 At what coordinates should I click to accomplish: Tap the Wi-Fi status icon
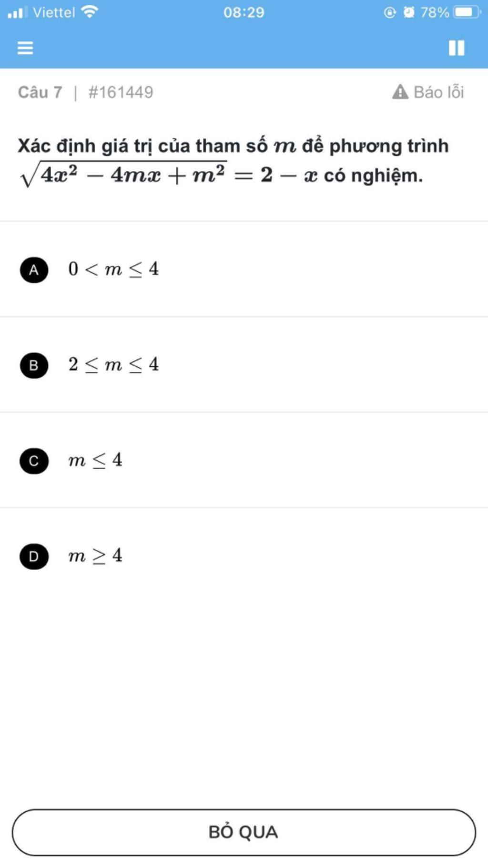click(x=90, y=12)
